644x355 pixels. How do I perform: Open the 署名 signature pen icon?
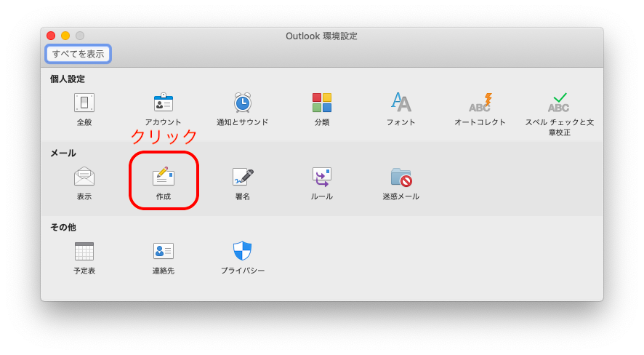coord(243,177)
